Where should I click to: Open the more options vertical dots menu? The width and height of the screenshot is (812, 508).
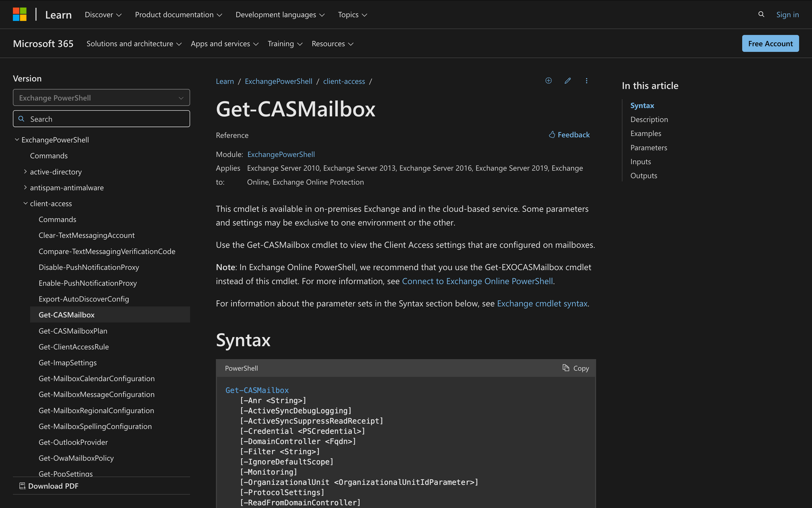tap(586, 80)
